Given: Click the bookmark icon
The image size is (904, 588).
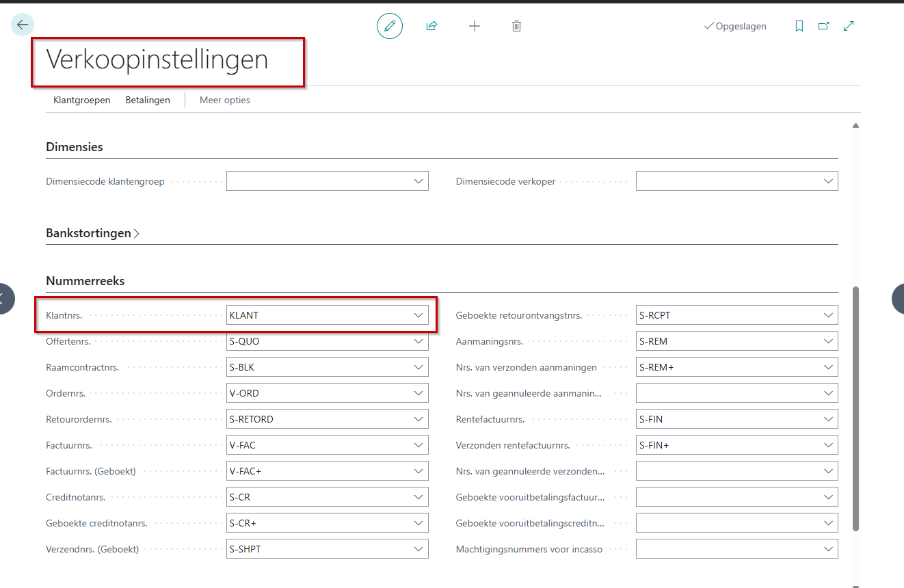Looking at the screenshot, I should [x=799, y=26].
